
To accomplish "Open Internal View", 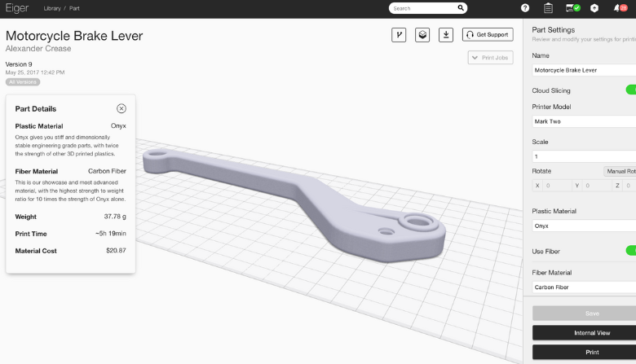I will [x=584, y=333].
